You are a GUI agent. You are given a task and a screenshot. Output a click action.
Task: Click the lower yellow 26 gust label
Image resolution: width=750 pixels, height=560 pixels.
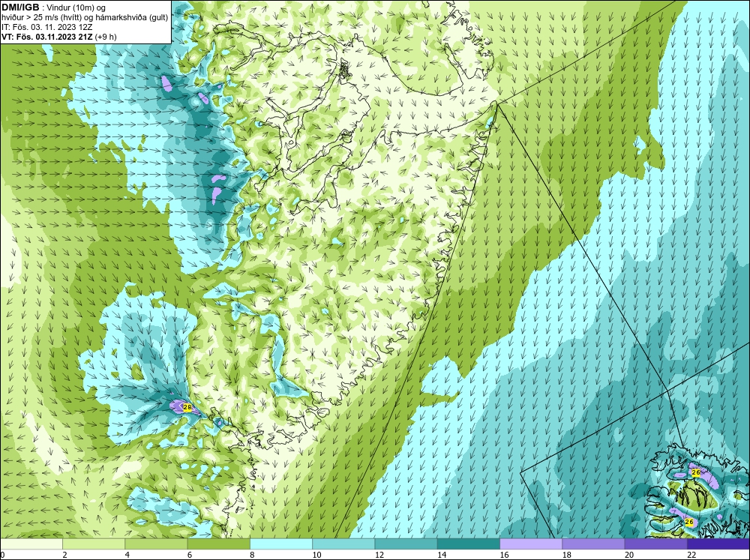tap(689, 521)
